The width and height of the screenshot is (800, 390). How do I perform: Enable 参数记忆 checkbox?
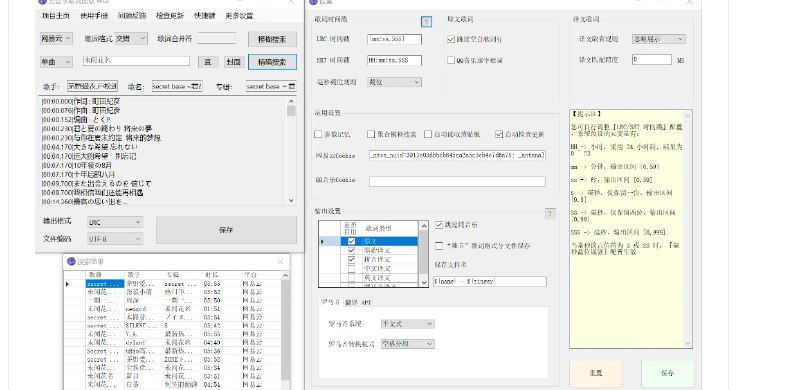pos(318,134)
